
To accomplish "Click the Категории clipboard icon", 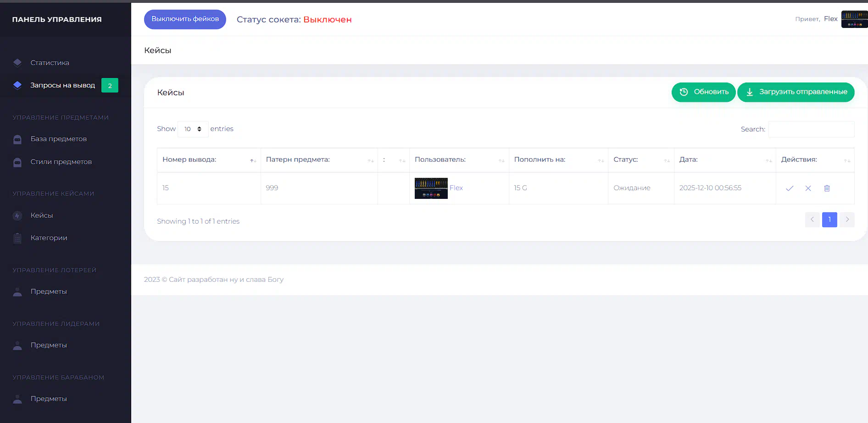I will point(17,238).
